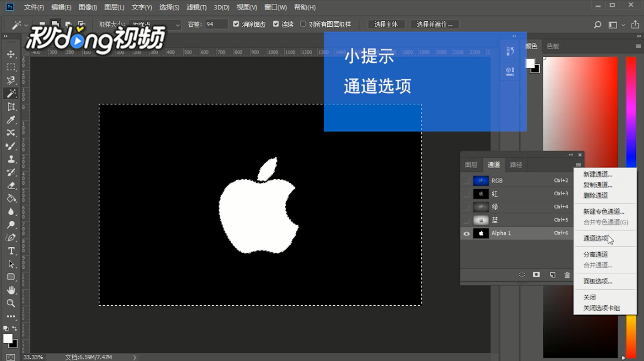Open the Search magnifier icon
Image resolution: width=644 pixels, height=361 pixels.
coord(598,25)
